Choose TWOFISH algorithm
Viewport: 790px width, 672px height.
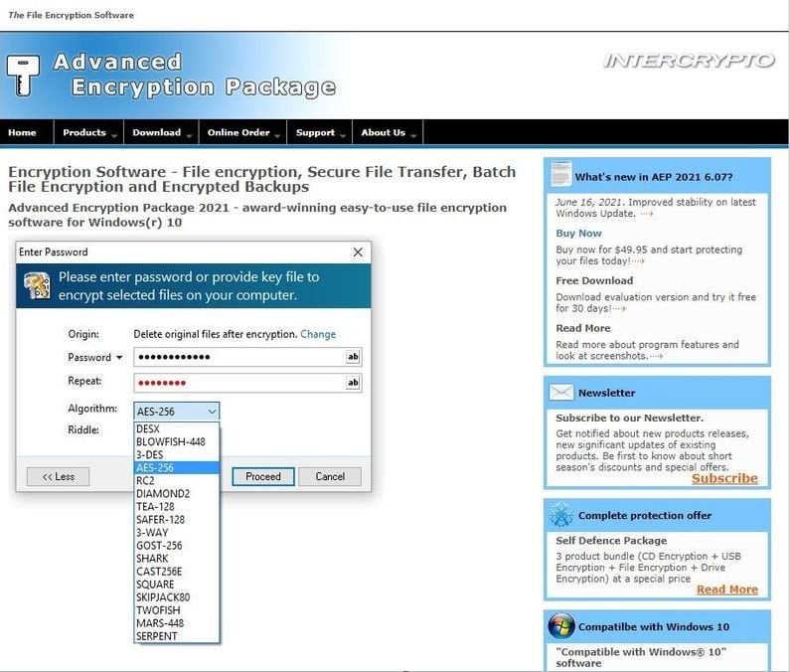(176, 610)
